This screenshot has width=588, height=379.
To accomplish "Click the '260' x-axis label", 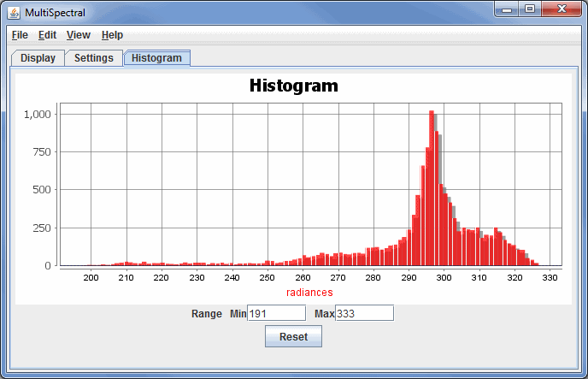I will 303,278.
